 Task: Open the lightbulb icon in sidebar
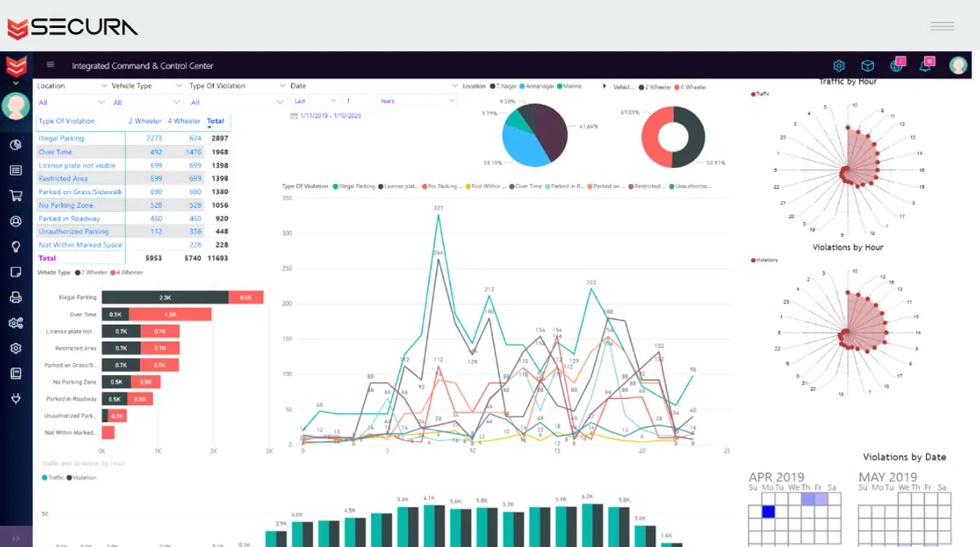pos(15,246)
